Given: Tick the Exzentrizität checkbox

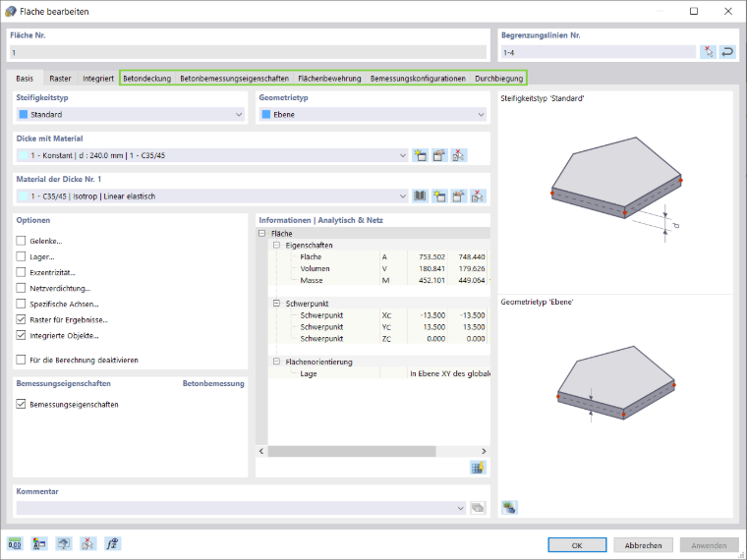Looking at the screenshot, I should coord(21,272).
